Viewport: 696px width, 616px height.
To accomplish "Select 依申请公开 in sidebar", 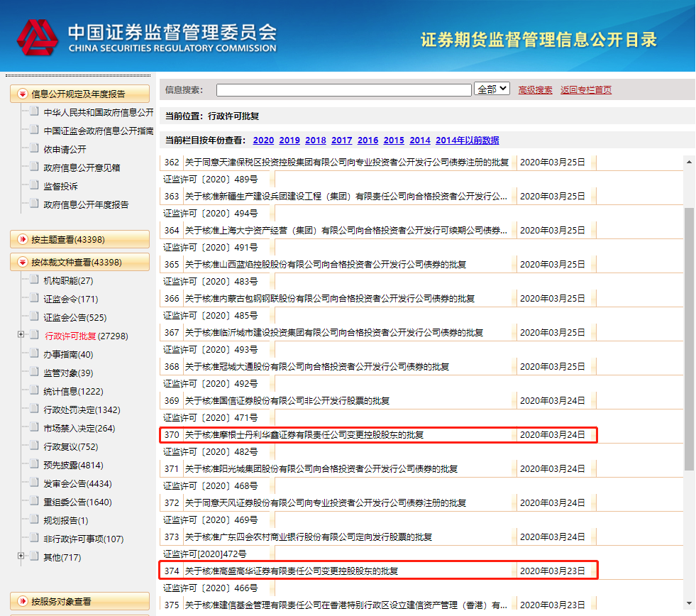I will [65, 149].
